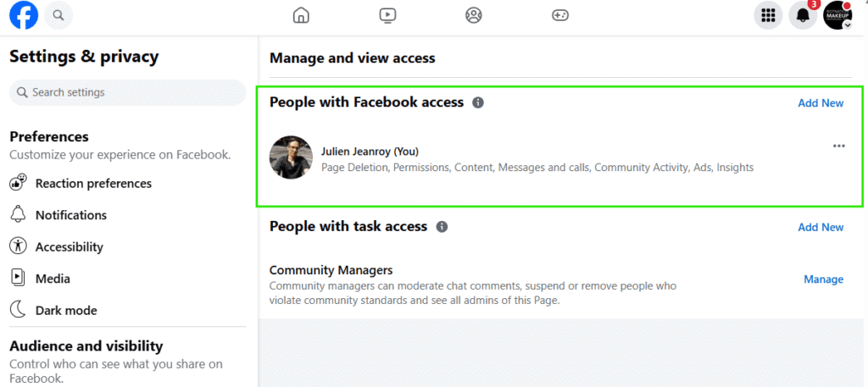
Task: Open account menu from profile picture
Action: click(837, 15)
